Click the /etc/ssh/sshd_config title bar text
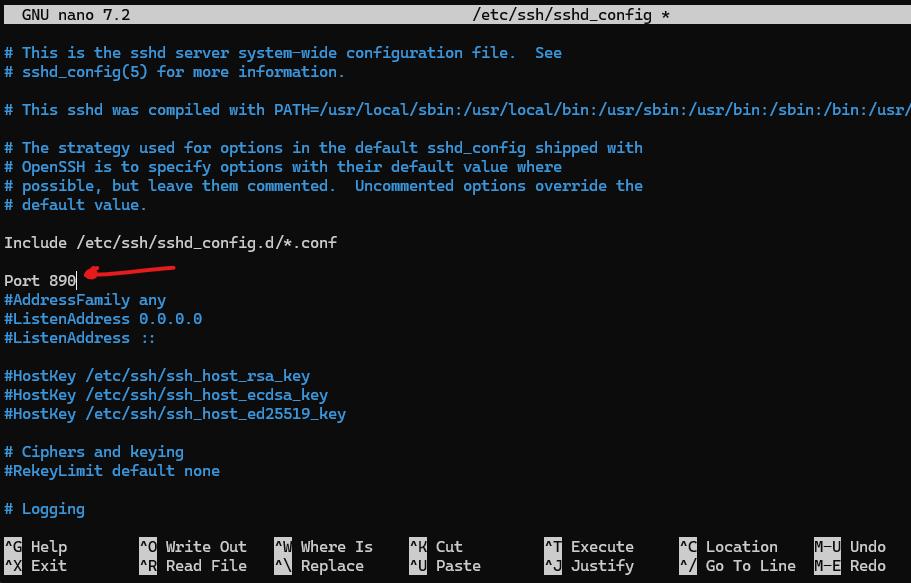 click(562, 15)
